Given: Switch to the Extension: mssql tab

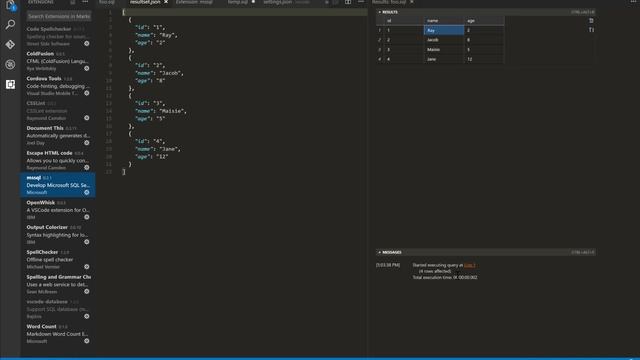Looking at the screenshot, I should pyautogui.click(x=194, y=2).
